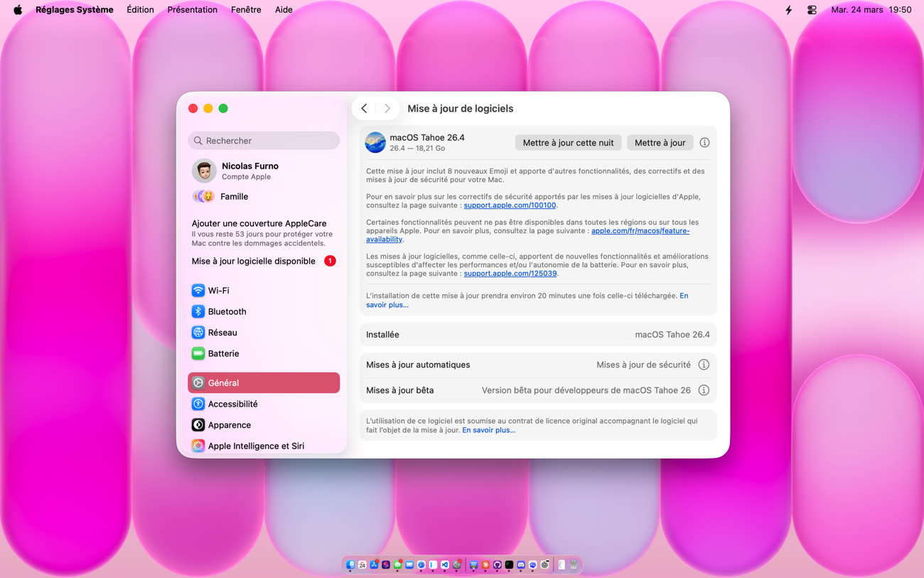Open info for Mises à jour automatiques
924x578 pixels.
coord(704,365)
